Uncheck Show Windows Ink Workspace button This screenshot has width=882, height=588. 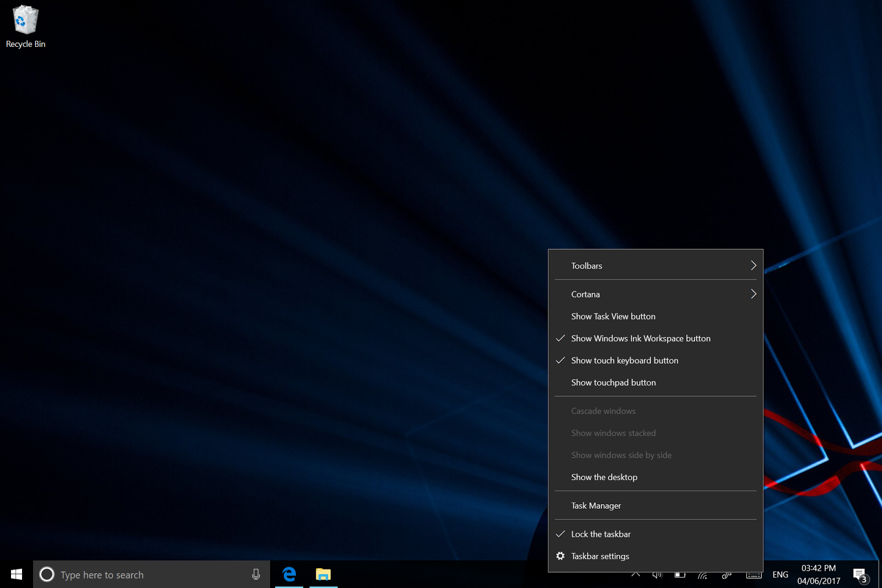pos(641,338)
